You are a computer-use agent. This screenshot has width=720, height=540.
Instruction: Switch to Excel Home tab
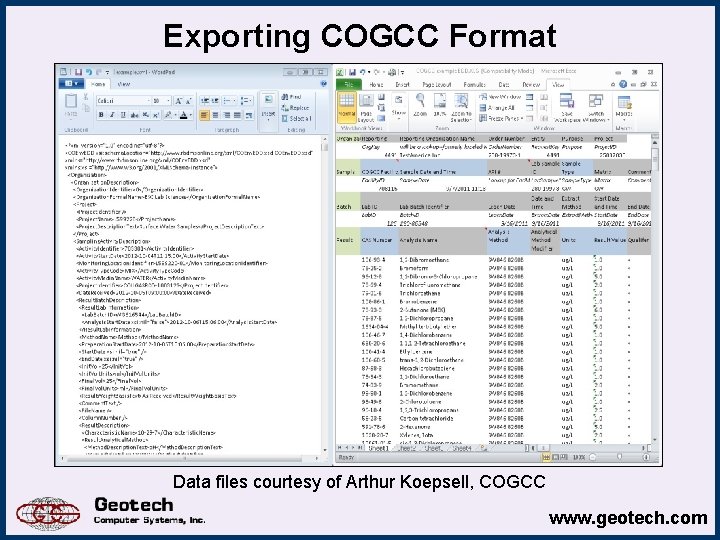376,84
